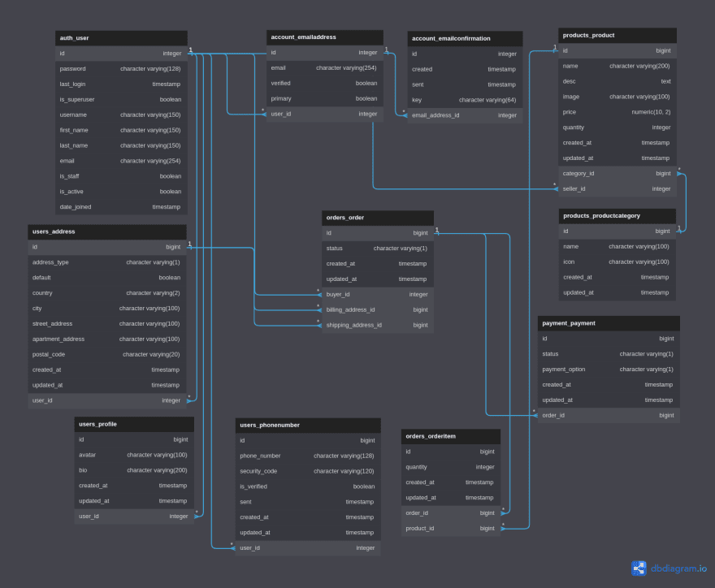Click the last_login row in auth_user

point(121,84)
